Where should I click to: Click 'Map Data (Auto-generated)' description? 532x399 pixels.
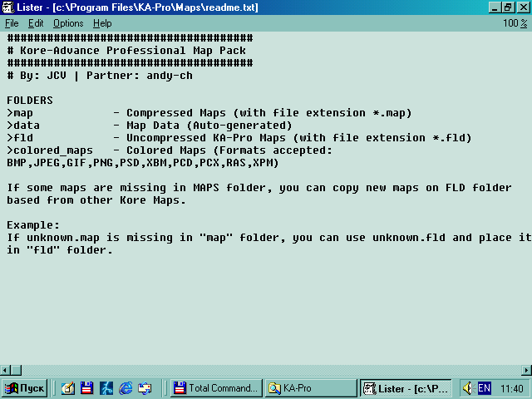209,126
